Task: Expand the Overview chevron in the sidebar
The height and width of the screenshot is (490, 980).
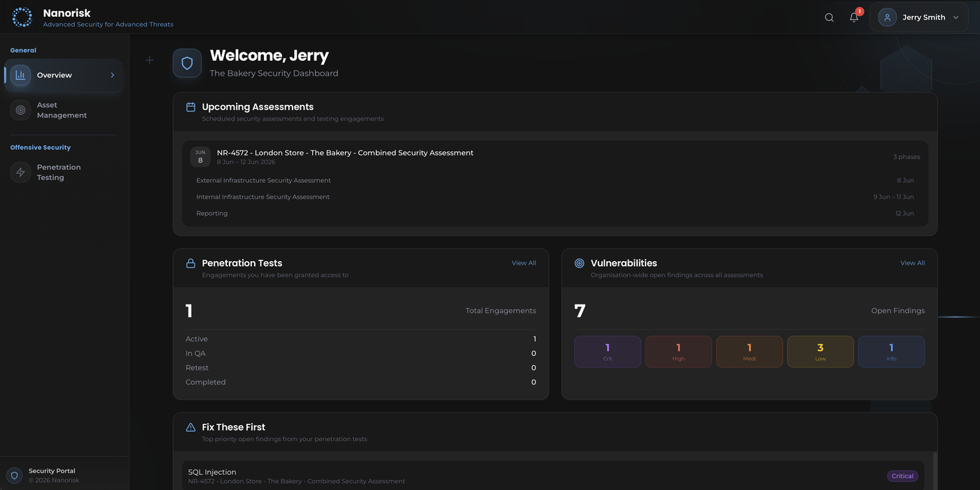Action: pos(112,74)
